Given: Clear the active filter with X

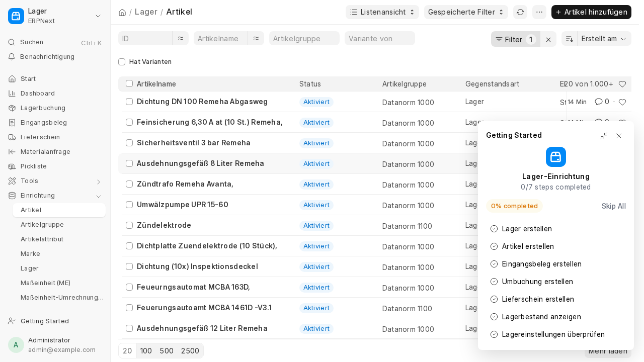Looking at the screenshot, I should (x=548, y=39).
